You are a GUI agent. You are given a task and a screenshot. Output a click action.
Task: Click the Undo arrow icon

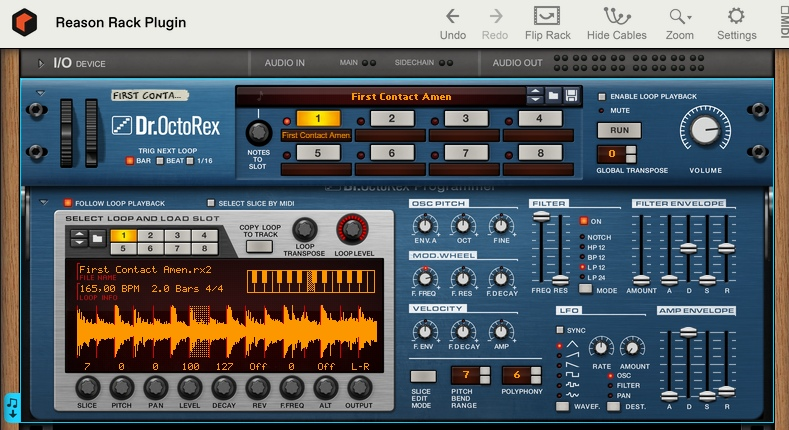452,16
